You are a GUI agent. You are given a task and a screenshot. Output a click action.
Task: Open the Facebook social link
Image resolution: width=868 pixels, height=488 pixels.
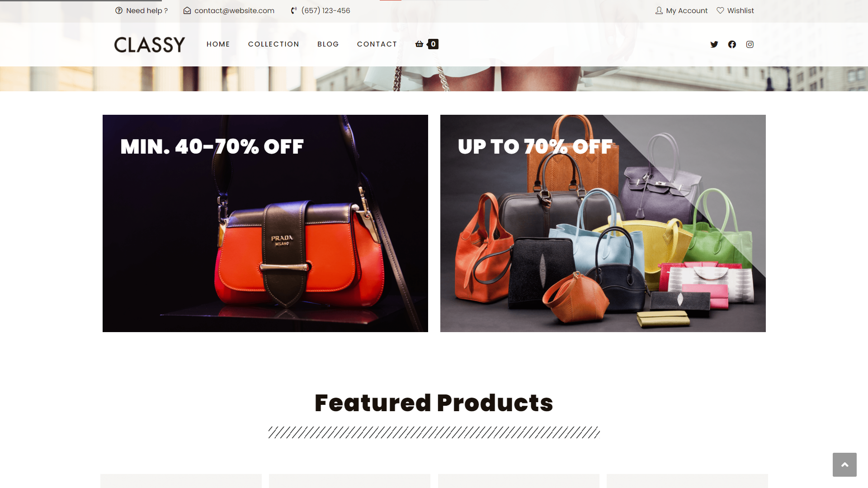pos(732,44)
